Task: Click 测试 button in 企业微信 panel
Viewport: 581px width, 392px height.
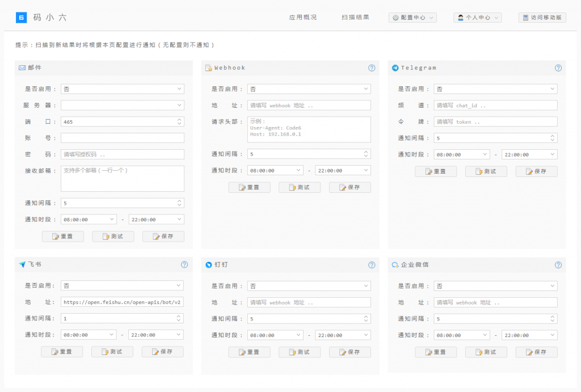Action: [x=486, y=352]
